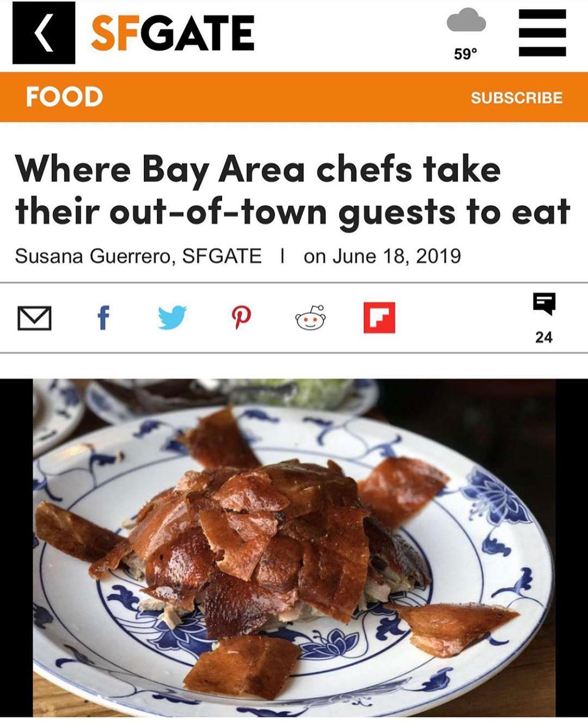
Task: Open the FOOD section
Action: click(64, 97)
